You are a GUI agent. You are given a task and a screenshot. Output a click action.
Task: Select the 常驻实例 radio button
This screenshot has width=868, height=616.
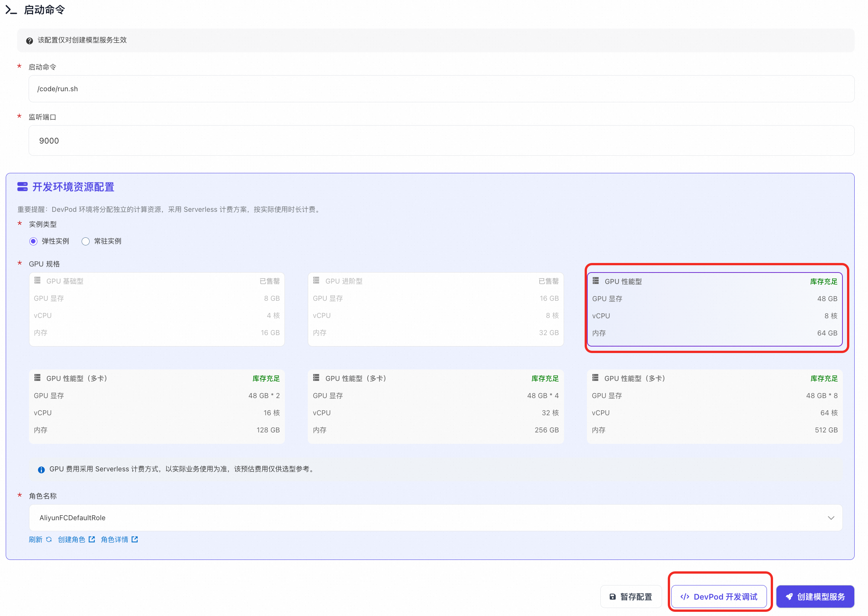[86, 241]
